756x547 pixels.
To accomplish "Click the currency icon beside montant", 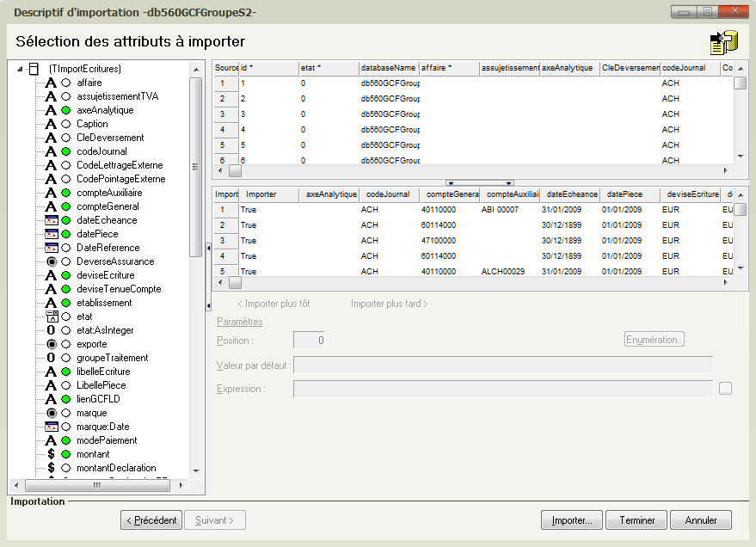I will 51,454.
